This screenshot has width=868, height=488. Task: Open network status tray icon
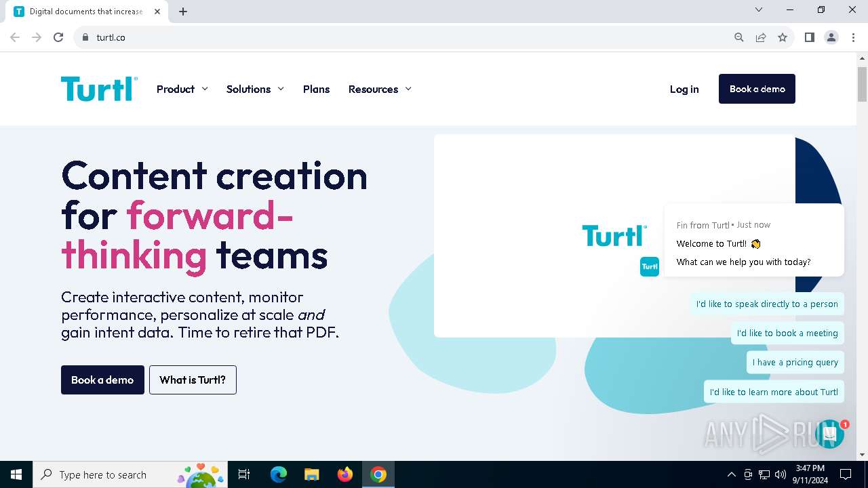(x=764, y=474)
